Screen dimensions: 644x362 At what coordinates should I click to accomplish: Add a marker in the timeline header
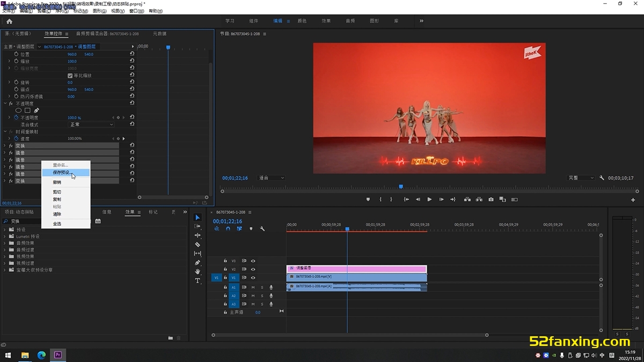click(x=251, y=228)
